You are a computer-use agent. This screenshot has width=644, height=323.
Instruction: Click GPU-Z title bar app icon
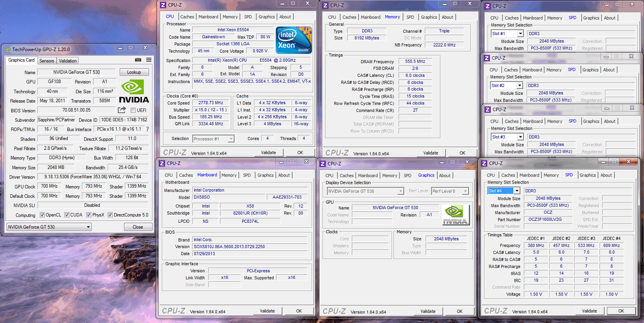(x=8, y=50)
